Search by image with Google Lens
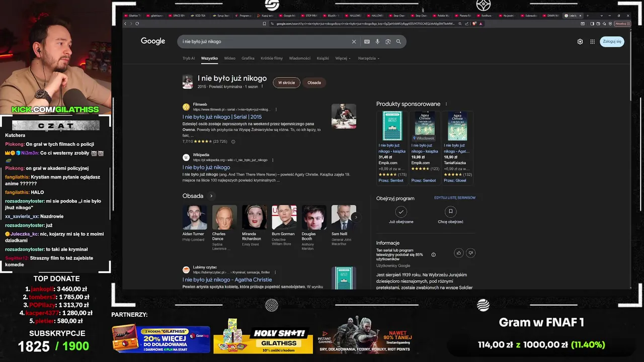 [388, 42]
